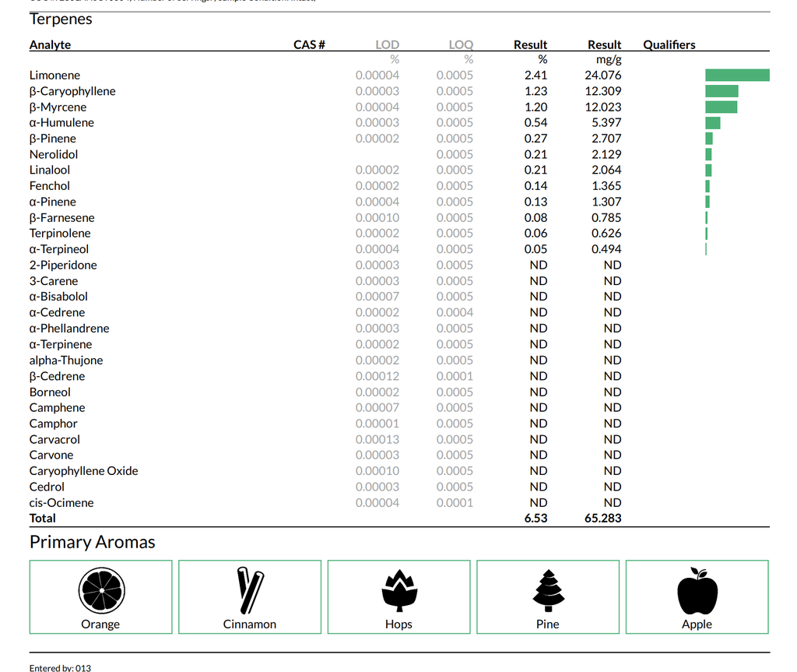This screenshot has height=672, width=797.
Task: Click the hops cone aroma icon
Action: point(398,591)
